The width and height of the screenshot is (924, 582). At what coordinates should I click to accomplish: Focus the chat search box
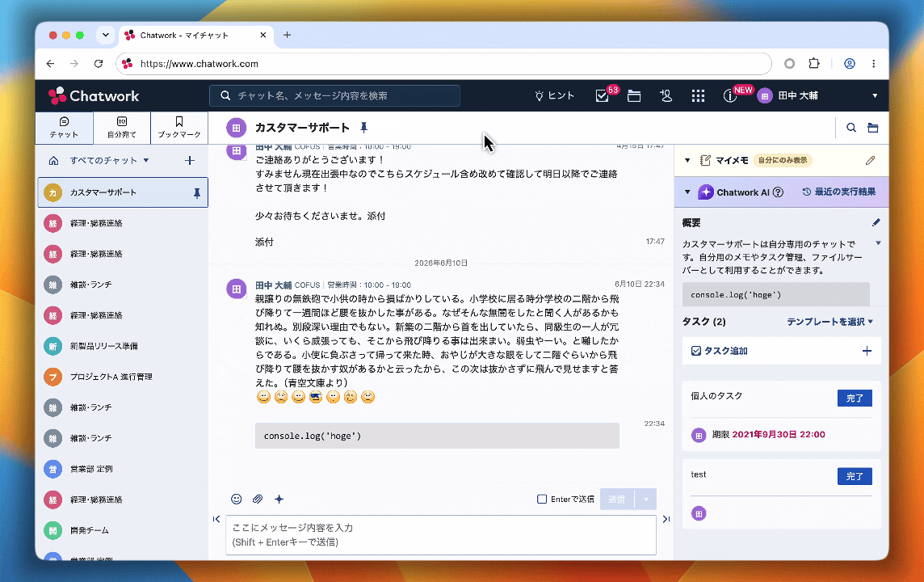coord(334,95)
